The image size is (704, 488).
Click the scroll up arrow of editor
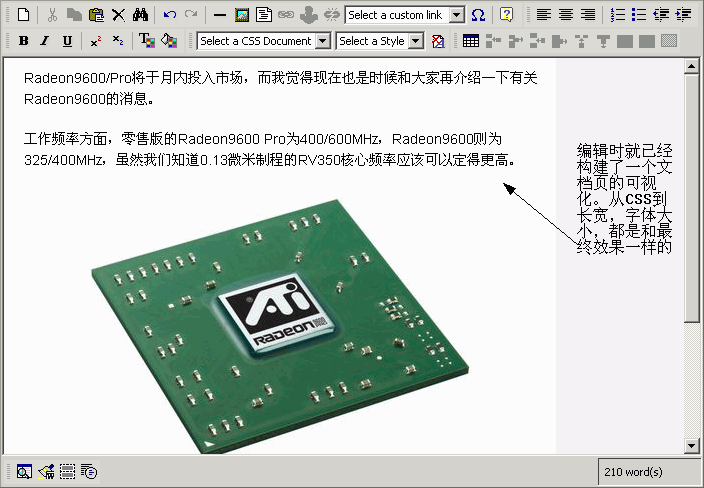click(x=691, y=66)
